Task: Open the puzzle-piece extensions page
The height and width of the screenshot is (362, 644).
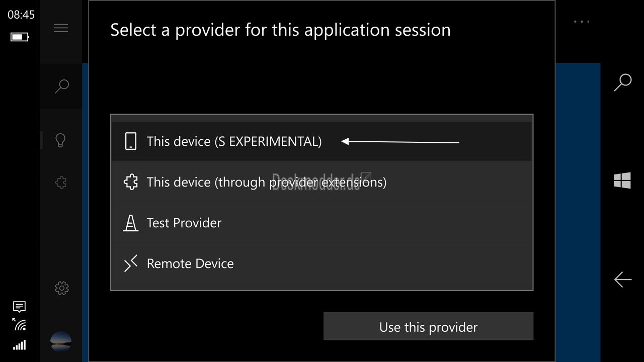Action: point(61,182)
